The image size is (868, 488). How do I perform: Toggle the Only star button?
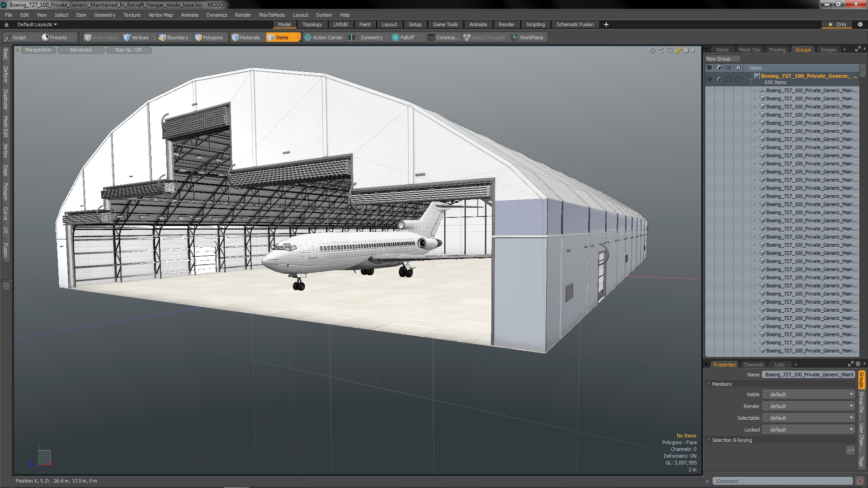click(x=837, y=24)
